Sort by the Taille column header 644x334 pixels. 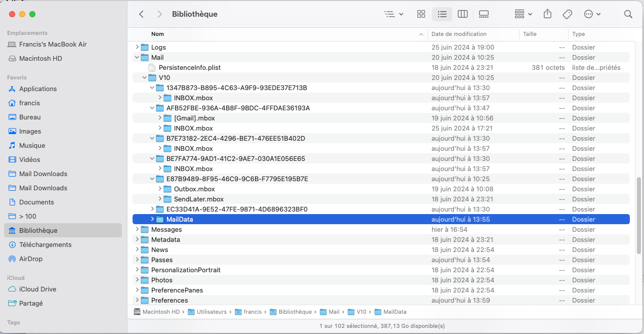tap(530, 34)
